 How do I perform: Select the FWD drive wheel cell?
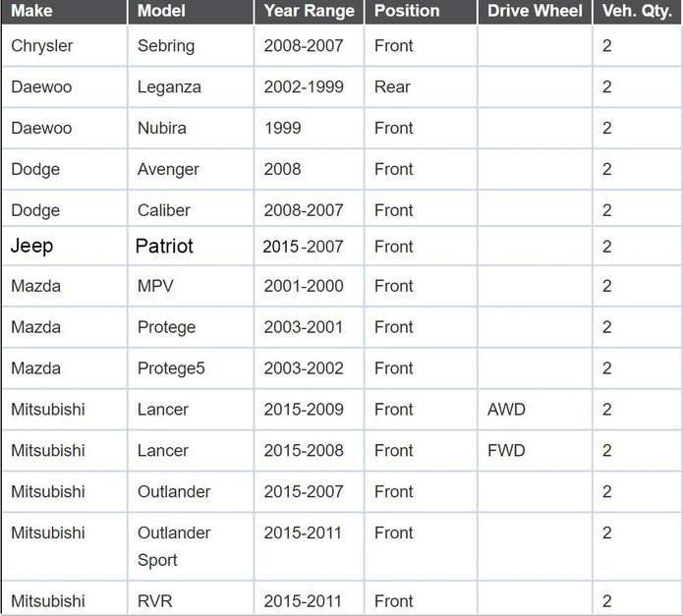click(x=535, y=451)
